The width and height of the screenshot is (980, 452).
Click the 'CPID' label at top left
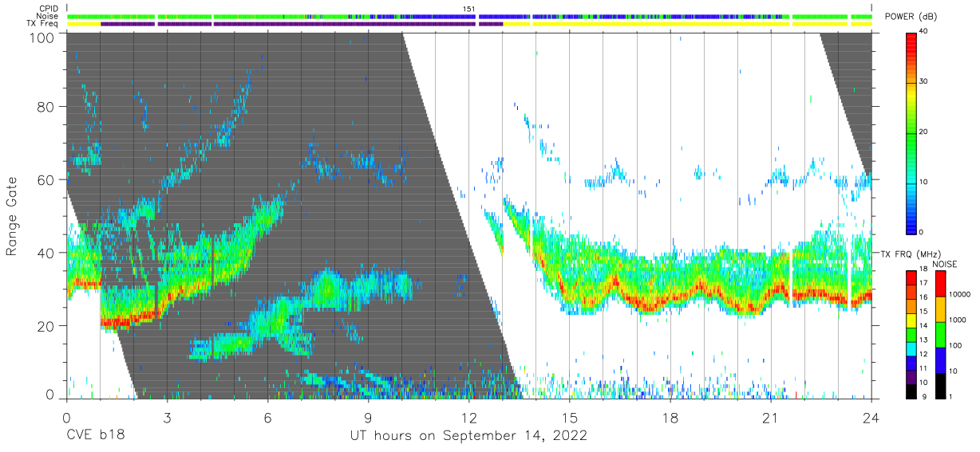tap(49, 9)
